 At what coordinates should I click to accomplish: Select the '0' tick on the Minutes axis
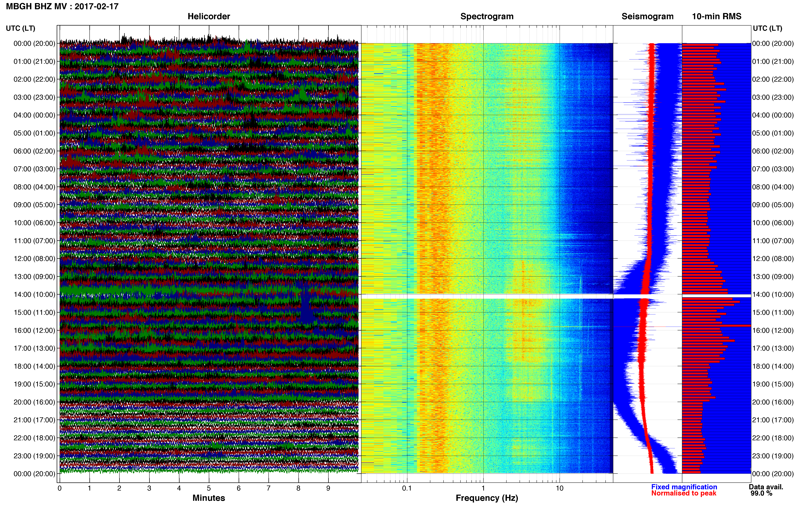coord(59,488)
